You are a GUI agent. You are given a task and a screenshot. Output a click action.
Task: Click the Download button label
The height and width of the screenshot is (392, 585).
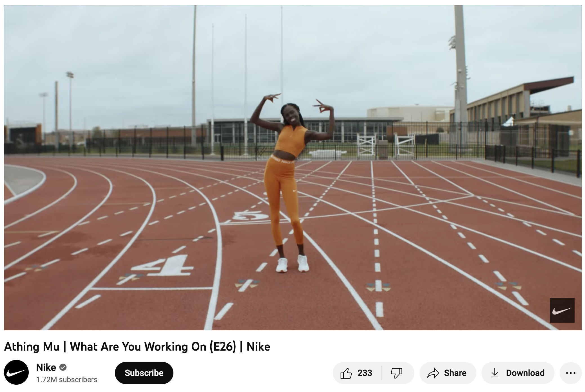click(x=525, y=373)
